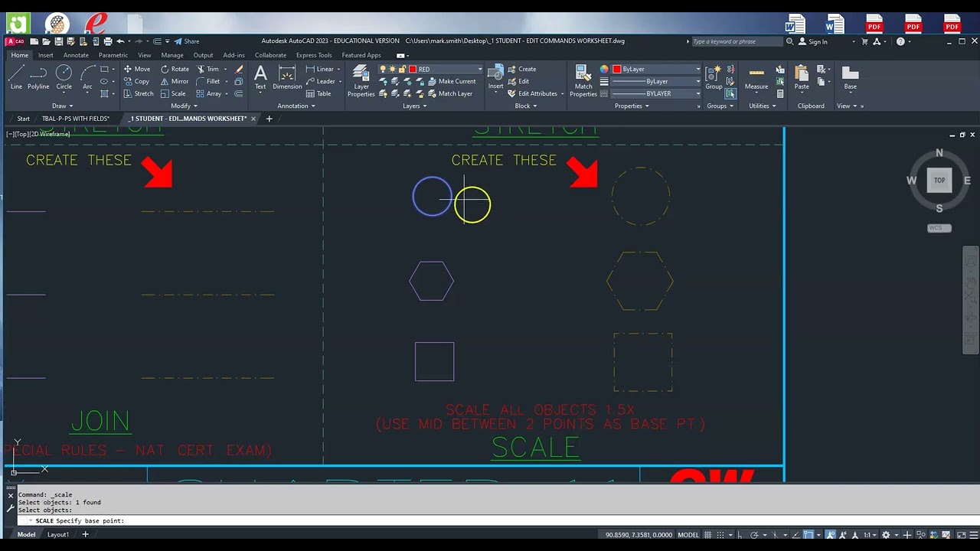The height and width of the screenshot is (551, 980).
Task: Open Layer Properties manager
Action: (361, 80)
